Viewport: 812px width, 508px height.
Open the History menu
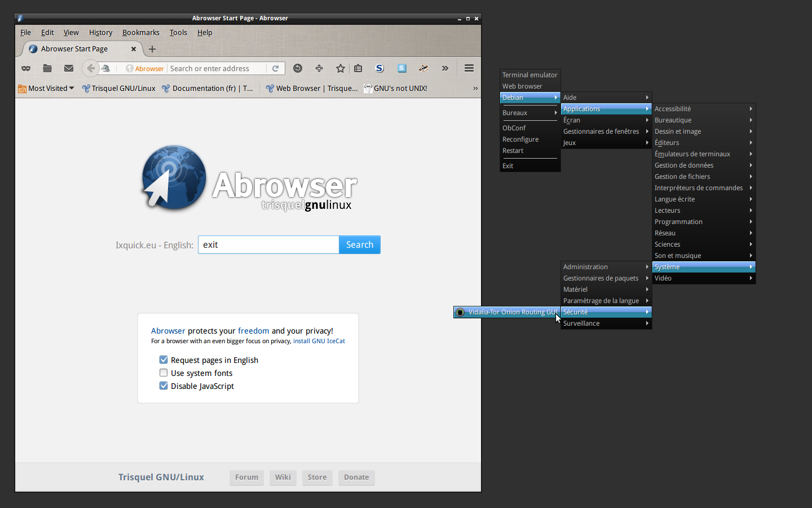point(100,33)
